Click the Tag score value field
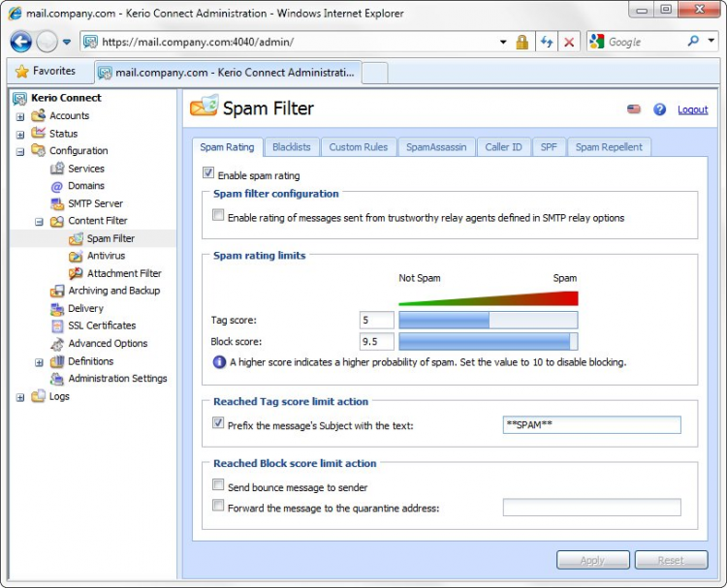The image size is (727, 588). 376,321
